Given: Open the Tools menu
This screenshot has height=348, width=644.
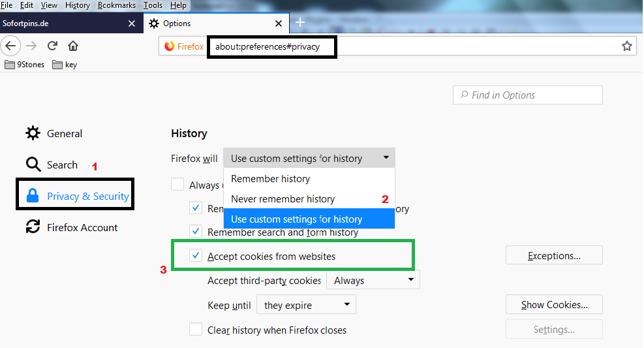Looking at the screenshot, I should click(153, 5).
